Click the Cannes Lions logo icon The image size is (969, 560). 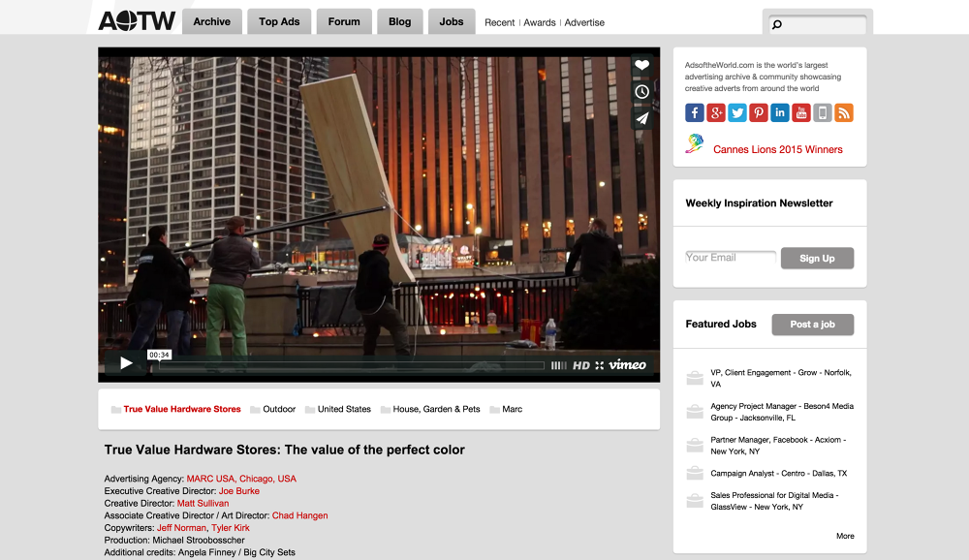(x=695, y=144)
